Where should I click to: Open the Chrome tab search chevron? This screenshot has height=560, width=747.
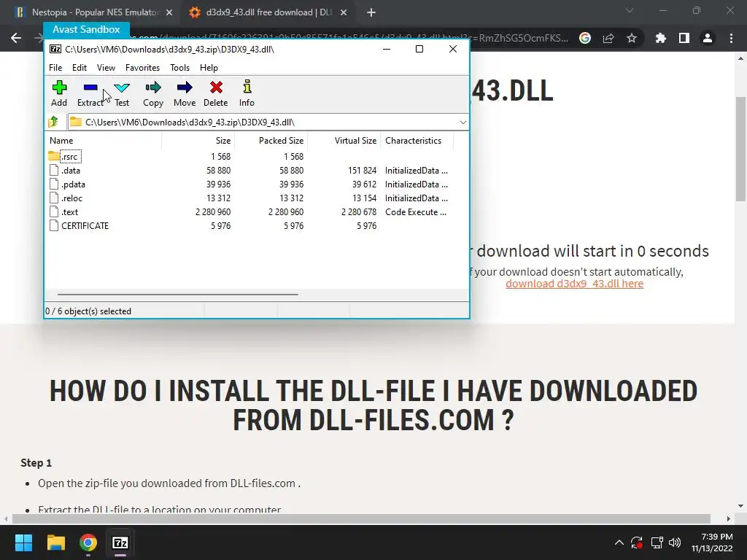pyautogui.click(x=630, y=10)
